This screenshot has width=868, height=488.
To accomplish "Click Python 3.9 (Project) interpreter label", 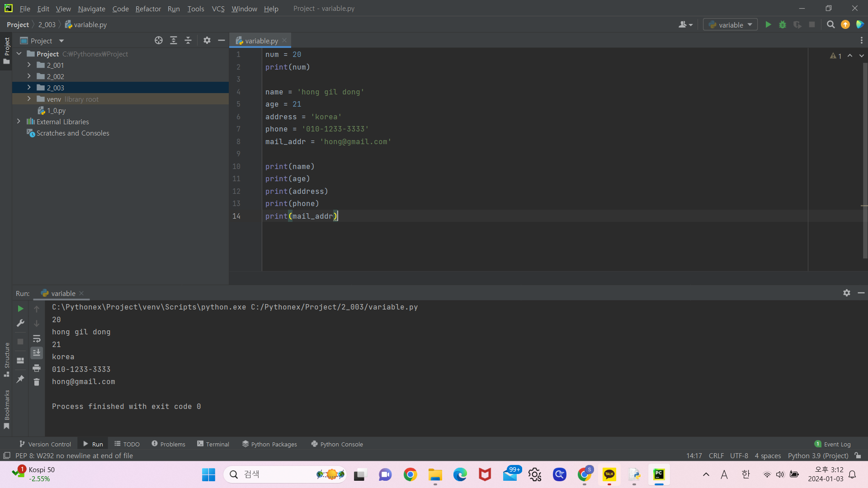I will coord(818,455).
